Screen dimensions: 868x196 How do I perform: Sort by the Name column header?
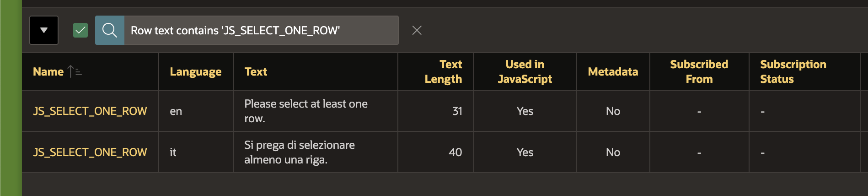click(x=48, y=72)
